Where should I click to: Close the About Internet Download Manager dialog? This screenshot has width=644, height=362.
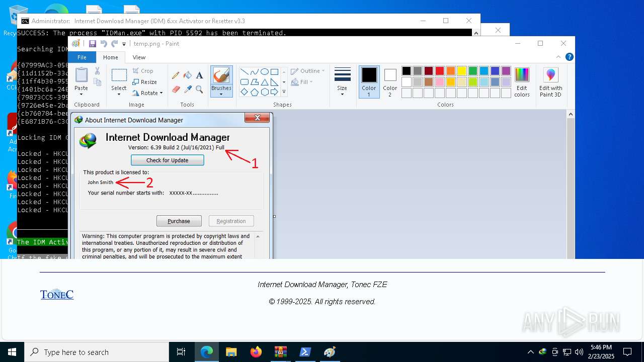tap(257, 118)
